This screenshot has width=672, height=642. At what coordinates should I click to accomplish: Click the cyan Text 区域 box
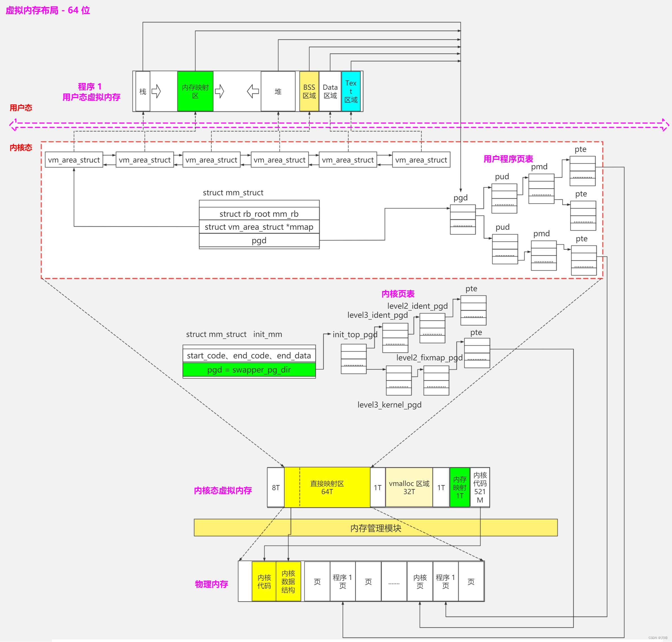[x=351, y=91]
